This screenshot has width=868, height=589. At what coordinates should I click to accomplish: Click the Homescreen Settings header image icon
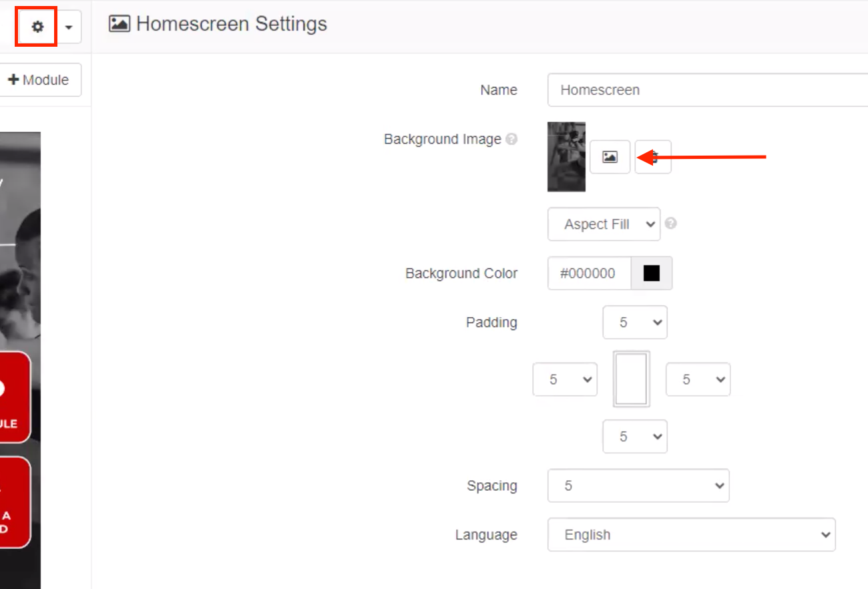[119, 23]
